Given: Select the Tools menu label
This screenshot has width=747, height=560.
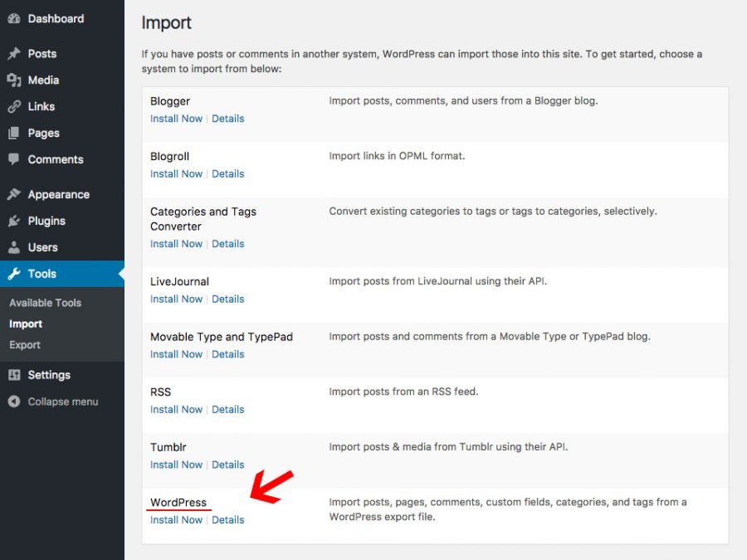Looking at the screenshot, I should point(42,274).
